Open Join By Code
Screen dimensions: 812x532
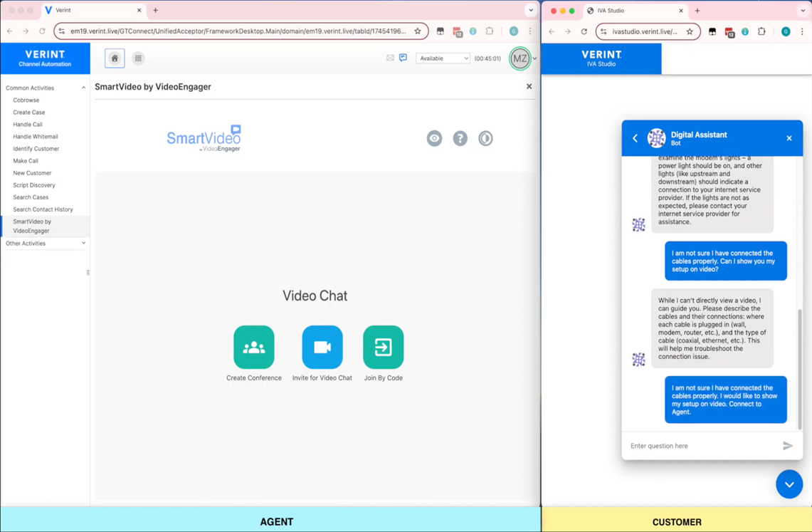pos(383,347)
